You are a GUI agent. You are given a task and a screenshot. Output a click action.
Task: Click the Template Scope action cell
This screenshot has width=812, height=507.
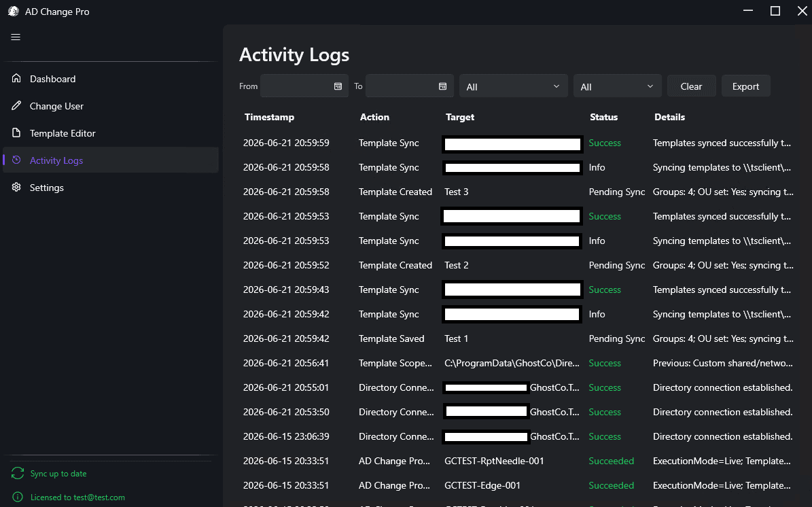point(395,363)
